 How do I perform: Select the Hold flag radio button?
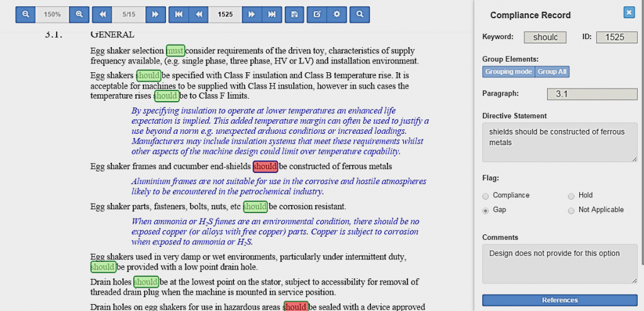(571, 196)
